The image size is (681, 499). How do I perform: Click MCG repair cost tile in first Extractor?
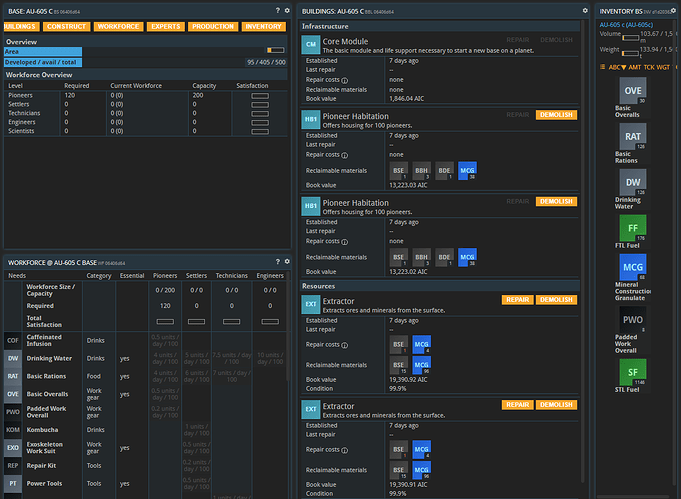[421, 344]
